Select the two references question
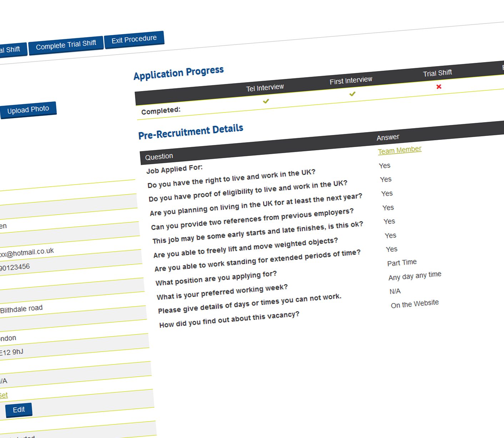504x438 pixels. pos(252,219)
